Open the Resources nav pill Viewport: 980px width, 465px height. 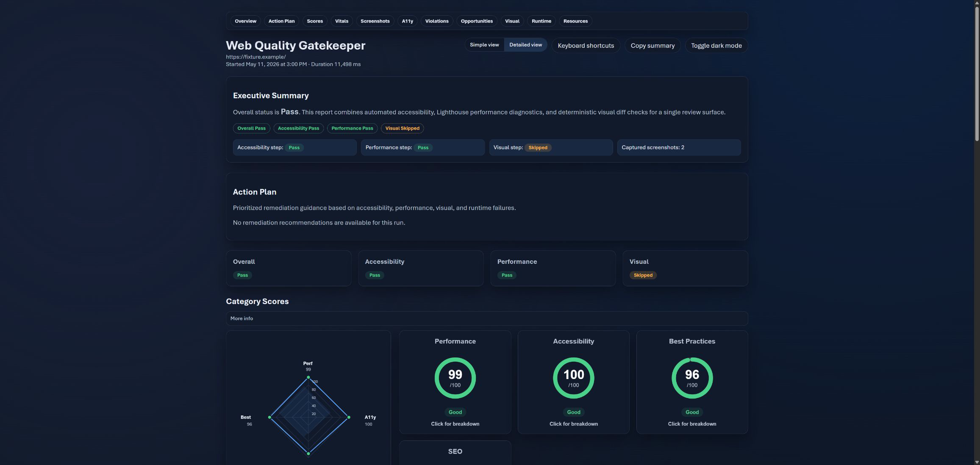coord(575,21)
